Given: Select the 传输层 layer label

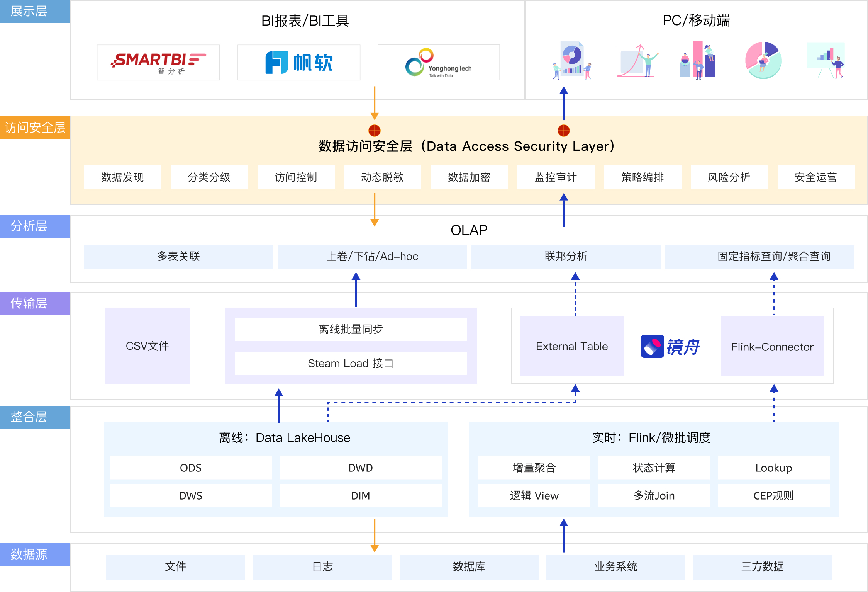Looking at the screenshot, I should point(35,303).
